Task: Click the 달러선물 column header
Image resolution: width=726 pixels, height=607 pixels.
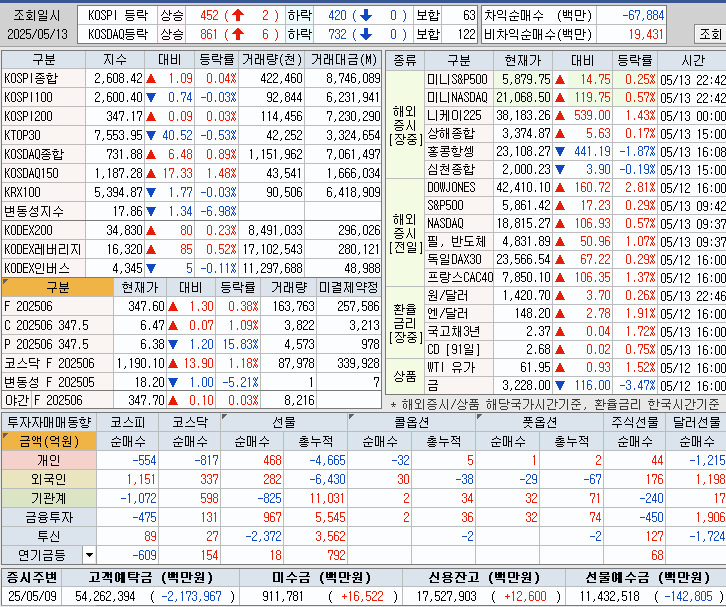Action: tap(696, 422)
